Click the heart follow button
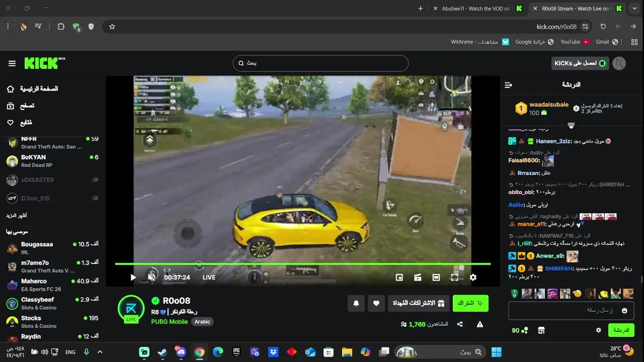 point(376,303)
